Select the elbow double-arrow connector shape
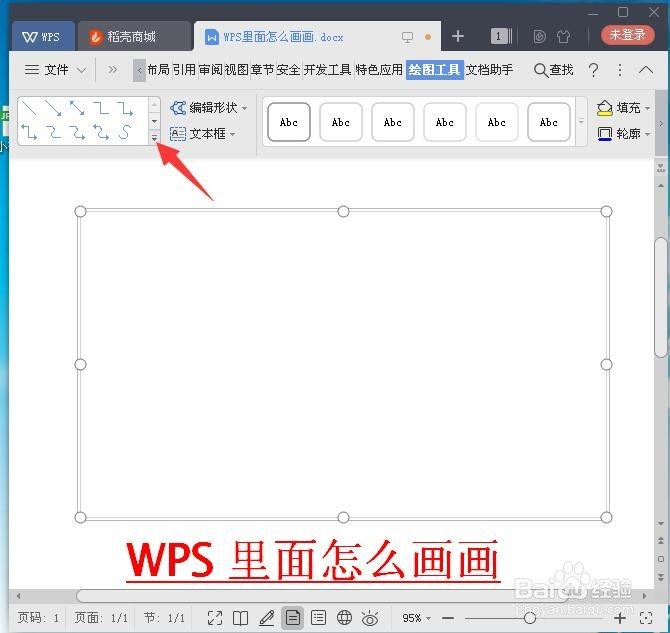This screenshot has height=633, width=670. [x=29, y=132]
